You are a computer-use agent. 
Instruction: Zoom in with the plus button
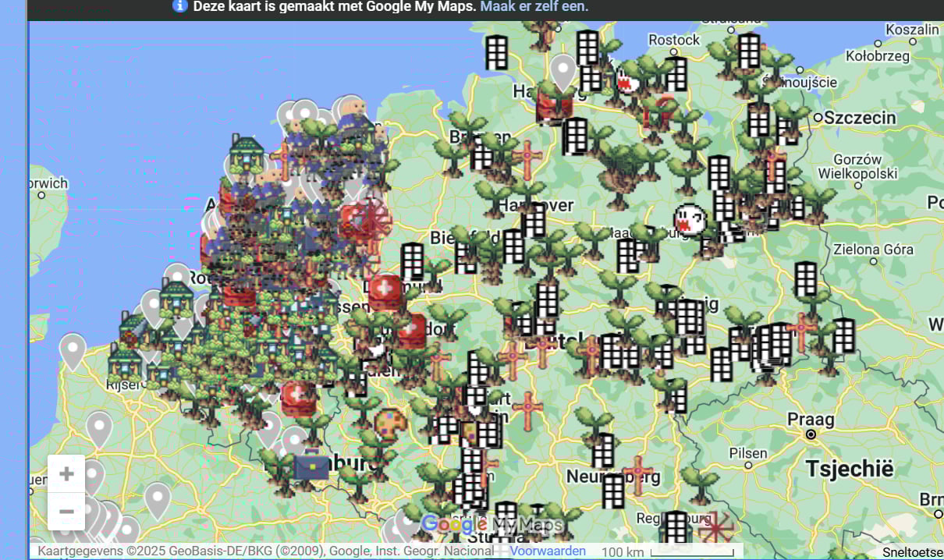click(67, 473)
